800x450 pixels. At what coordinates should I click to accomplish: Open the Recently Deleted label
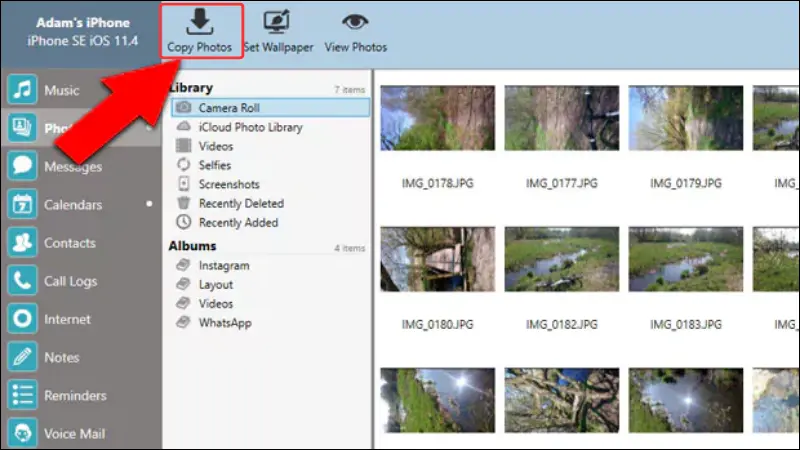[241, 203]
